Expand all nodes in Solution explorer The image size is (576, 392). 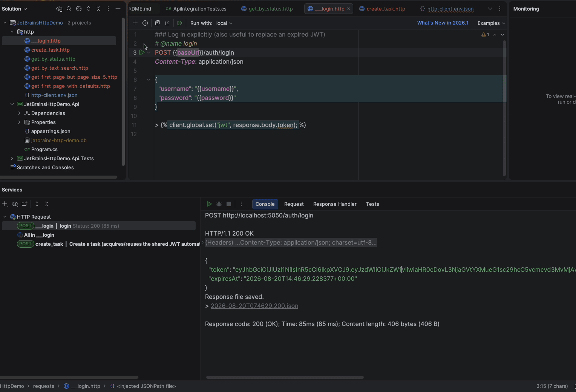pyautogui.click(x=89, y=9)
